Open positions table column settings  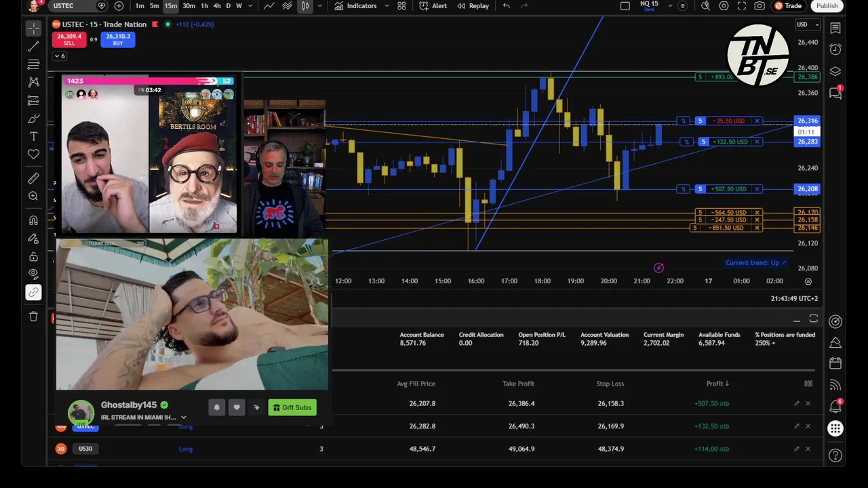(x=808, y=384)
